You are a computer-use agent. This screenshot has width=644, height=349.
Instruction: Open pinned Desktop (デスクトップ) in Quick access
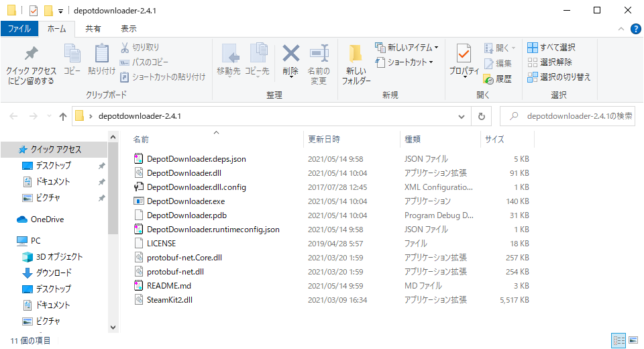point(54,166)
